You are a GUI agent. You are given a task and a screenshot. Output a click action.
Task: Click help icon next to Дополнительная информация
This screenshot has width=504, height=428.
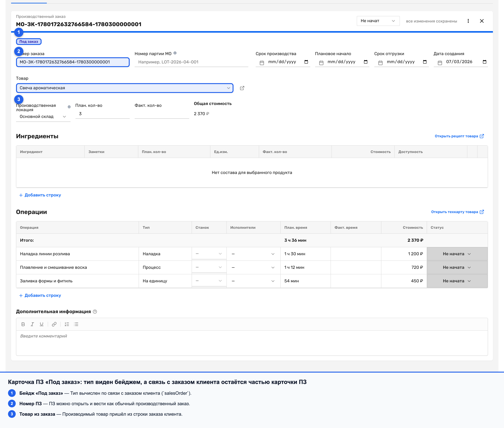95,312
